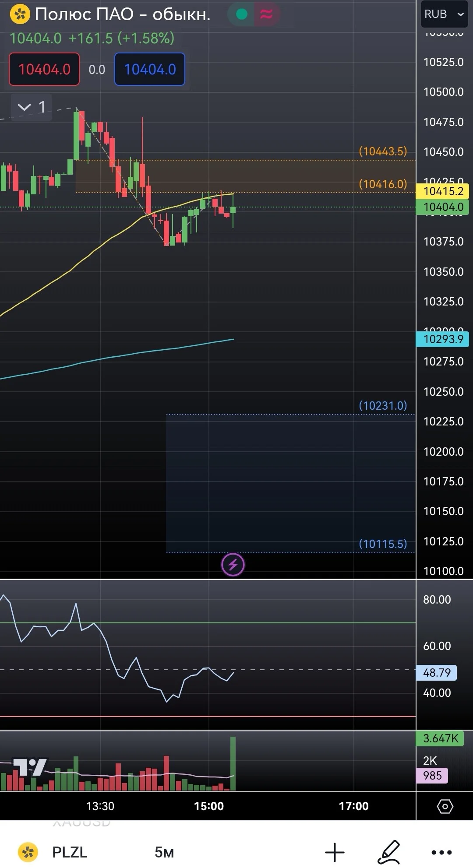Screen dimensions: 473x868
Task: Tap the 10500.0 price scale label
Action: coord(443,92)
